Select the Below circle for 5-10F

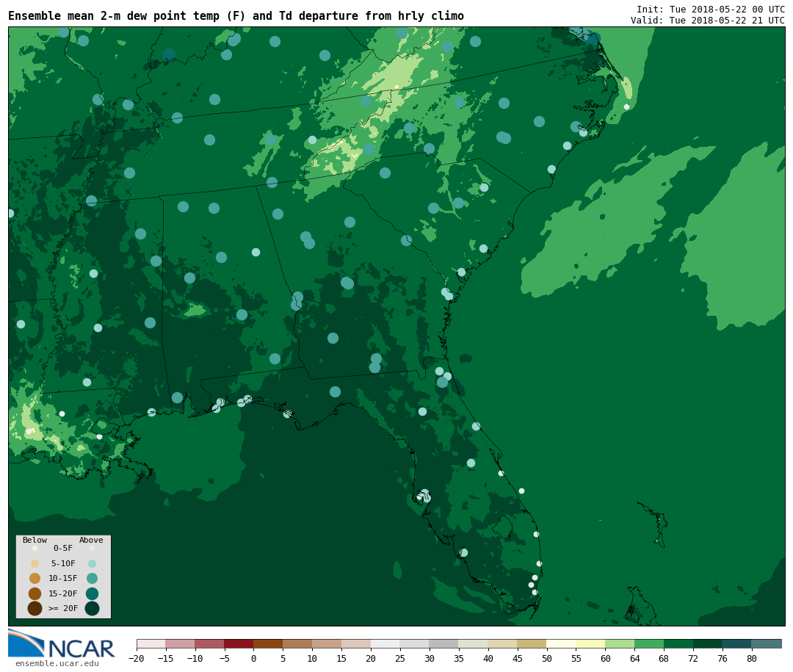pyautogui.click(x=35, y=564)
